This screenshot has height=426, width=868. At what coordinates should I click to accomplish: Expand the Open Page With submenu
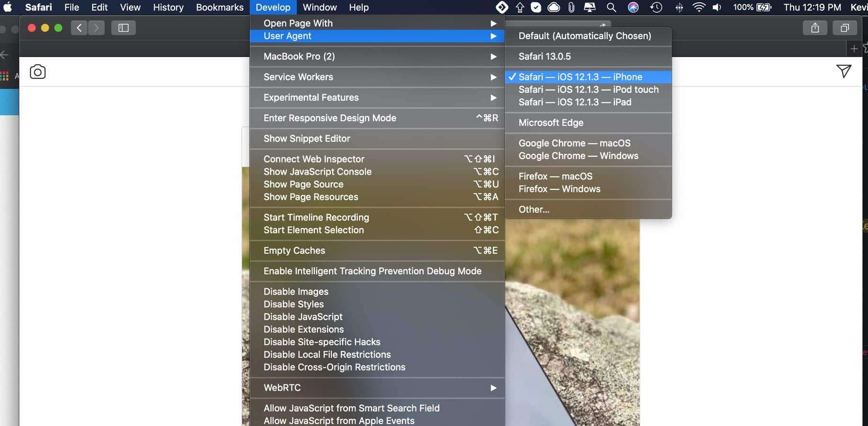coord(377,23)
